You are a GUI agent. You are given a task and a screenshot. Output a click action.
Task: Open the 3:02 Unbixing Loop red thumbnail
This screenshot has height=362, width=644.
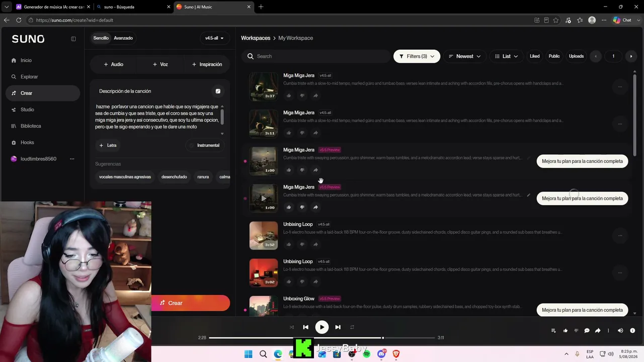[264, 273]
